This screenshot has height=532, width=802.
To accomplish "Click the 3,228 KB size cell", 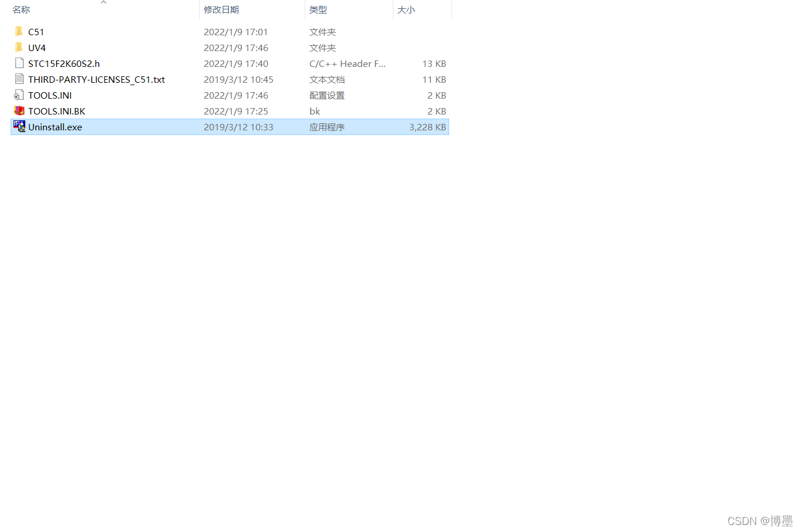I will 427,127.
